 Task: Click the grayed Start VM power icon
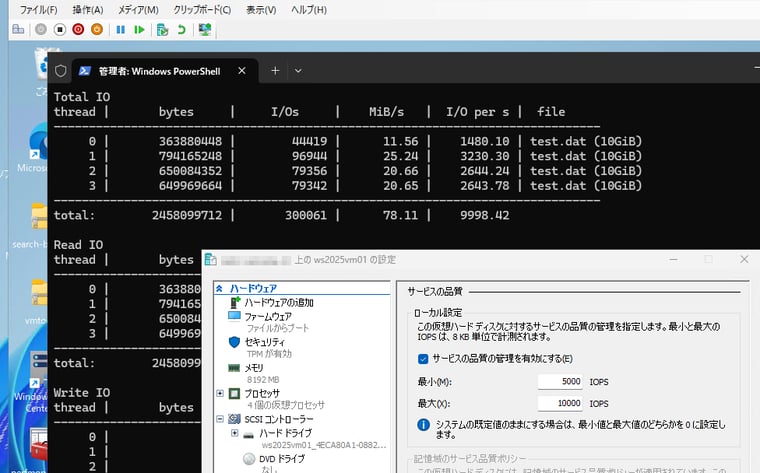pos(41,30)
